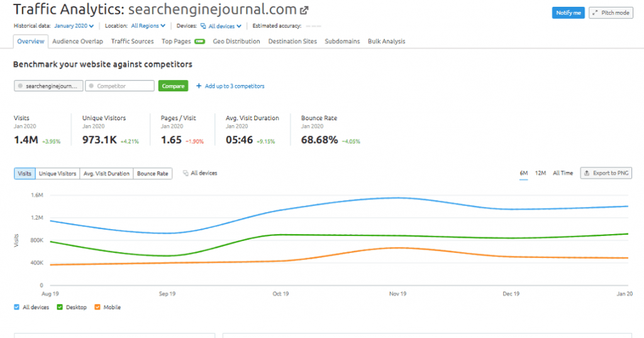Switch to Destination Sites tab

292,41
